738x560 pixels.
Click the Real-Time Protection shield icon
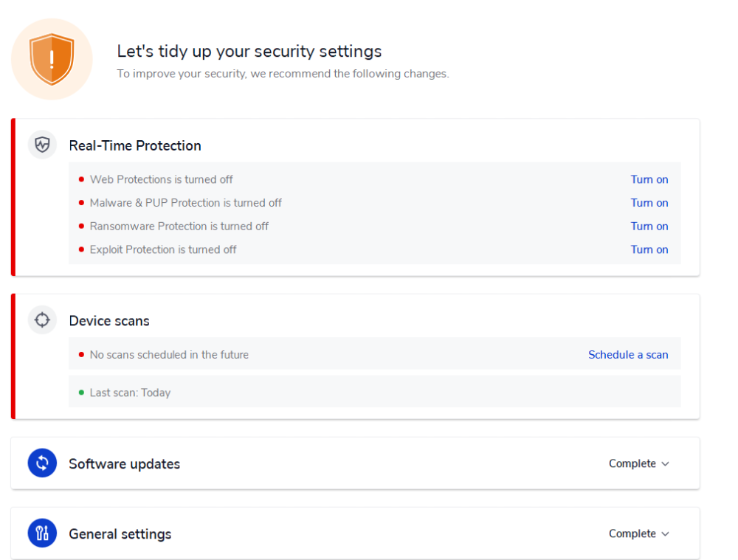click(x=42, y=145)
